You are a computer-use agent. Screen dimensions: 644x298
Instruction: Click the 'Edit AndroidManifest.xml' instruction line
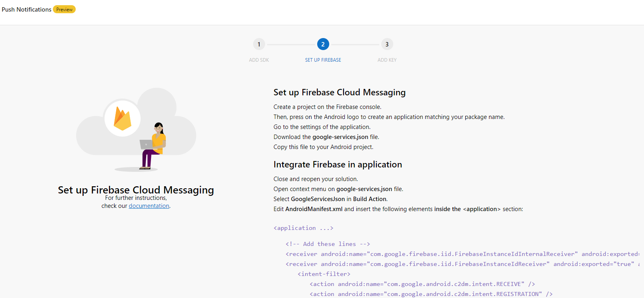[x=398, y=209]
